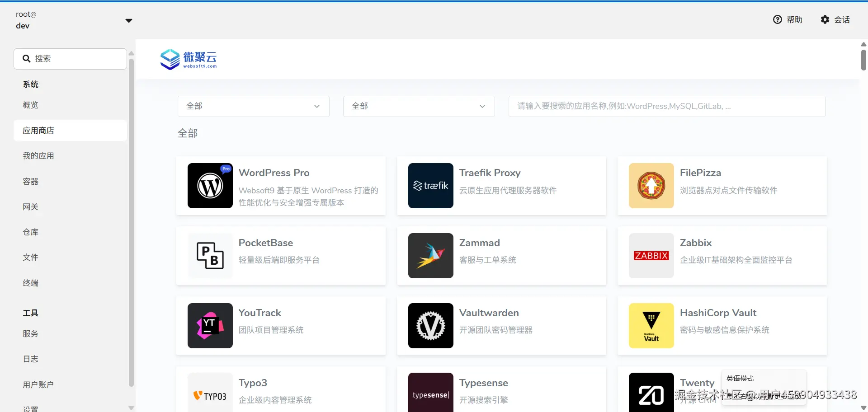Click the PocketBase PB icon
868x412 pixels.
(x=210, y=256)
